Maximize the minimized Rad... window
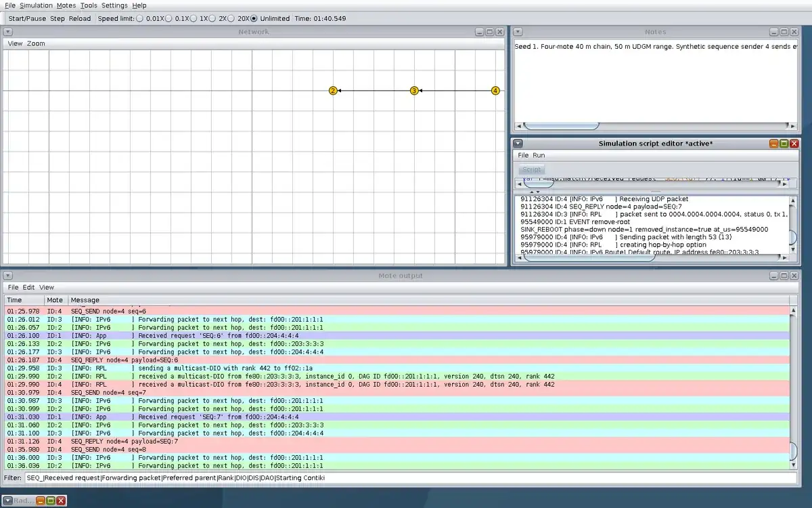This screenshot has width=812, height=508. (51, 501)
